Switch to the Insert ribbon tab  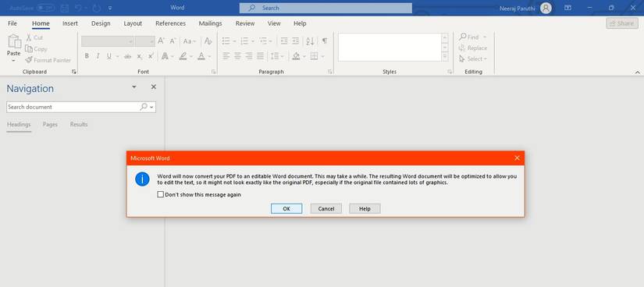click(70, 23)
